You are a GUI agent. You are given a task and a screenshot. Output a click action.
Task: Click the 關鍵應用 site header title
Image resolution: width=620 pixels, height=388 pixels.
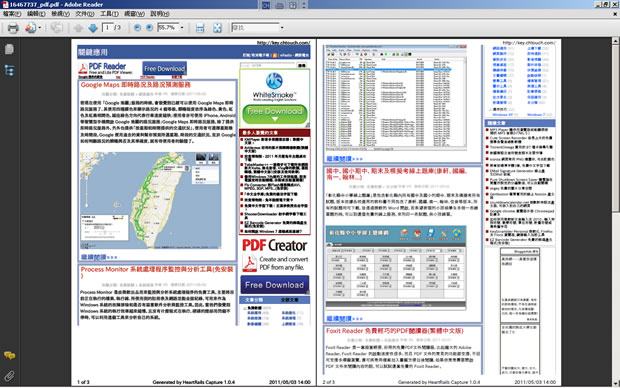click(x=93, y=52)
